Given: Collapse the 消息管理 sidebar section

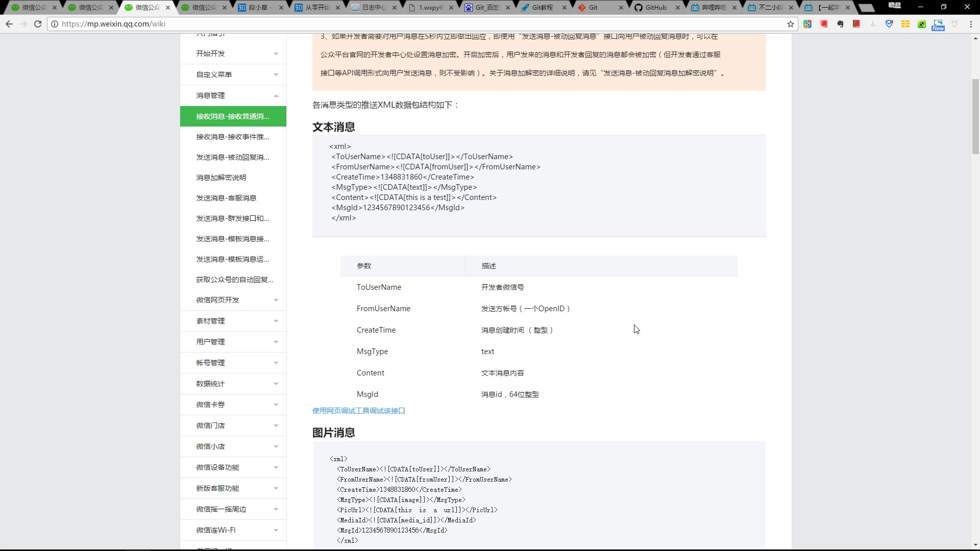Looking at the screenshot, I should [x=233, y=95].
